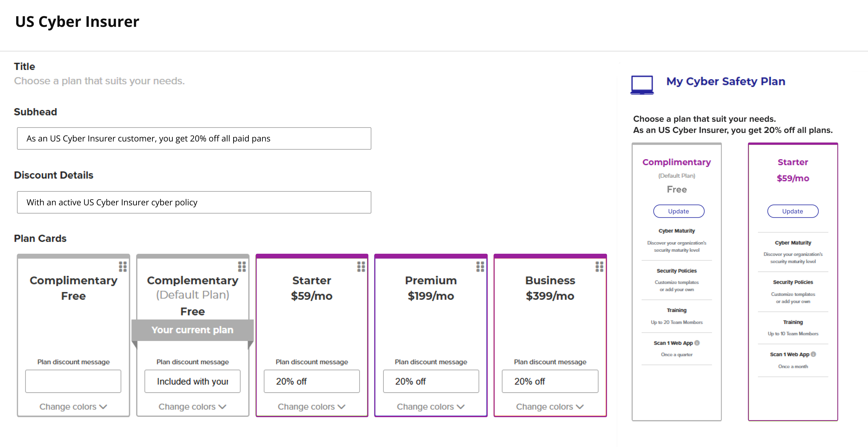Screen dimensions: 868x447
Task: Click the Starter card's grid handle icon
Action: tap(361, 267)
